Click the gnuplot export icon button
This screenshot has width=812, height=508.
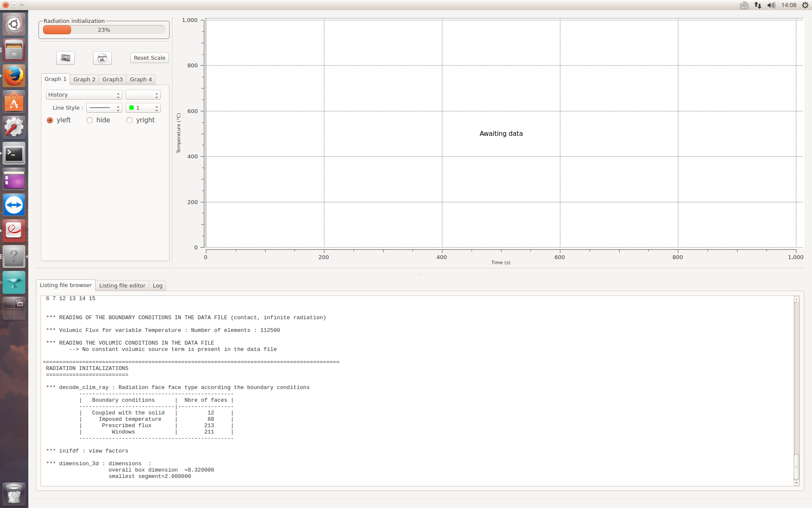102,58
